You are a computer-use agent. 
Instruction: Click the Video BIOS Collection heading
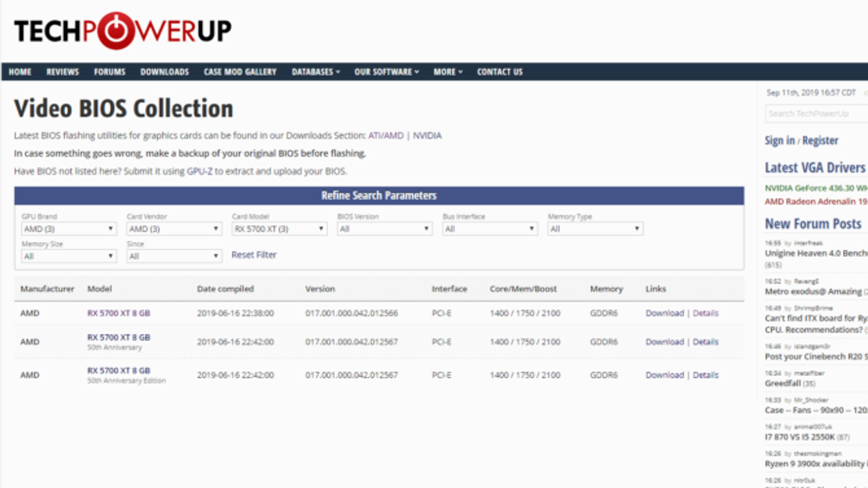(x=124, y=108)
